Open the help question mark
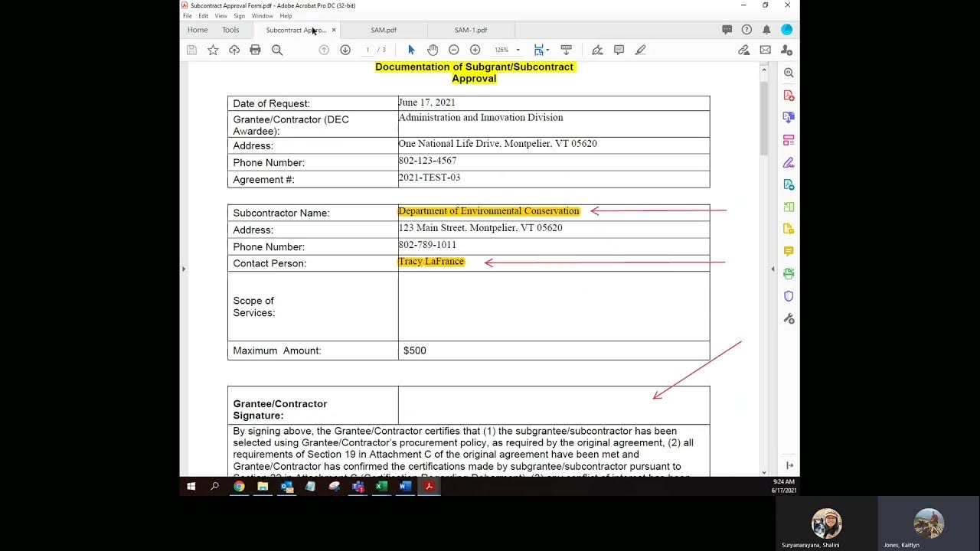The height and width of the screenshot is (551, 980). click(746, 30)
